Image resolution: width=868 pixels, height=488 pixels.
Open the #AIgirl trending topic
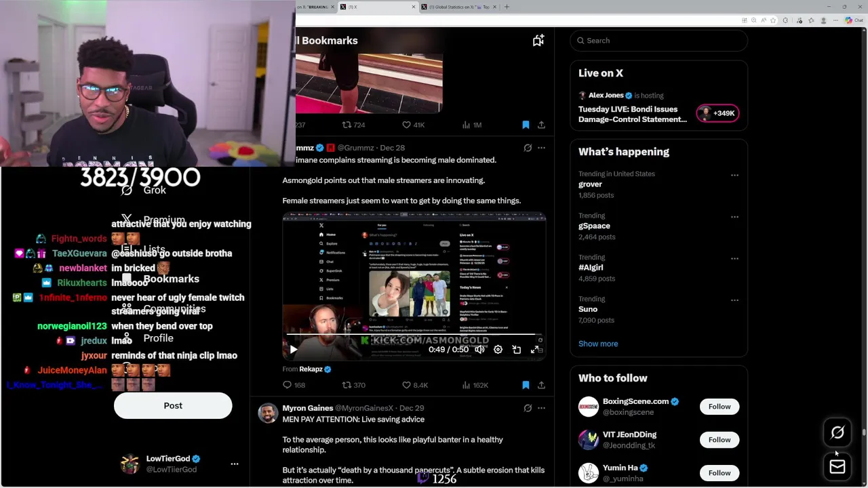[x=591, y=268]
